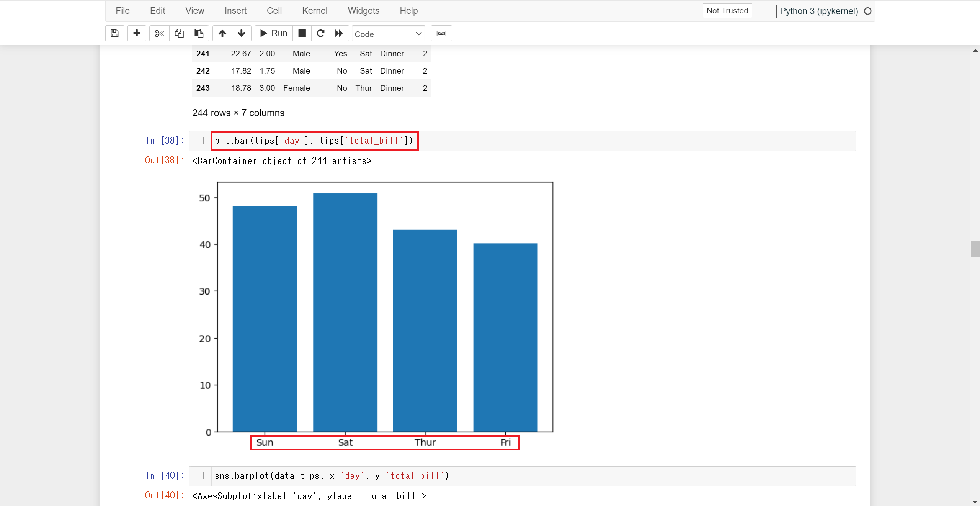This screenshot has height=506, width=980.
Task: Restart and run all fast-forward icon
Action: (x=339, y=33)
